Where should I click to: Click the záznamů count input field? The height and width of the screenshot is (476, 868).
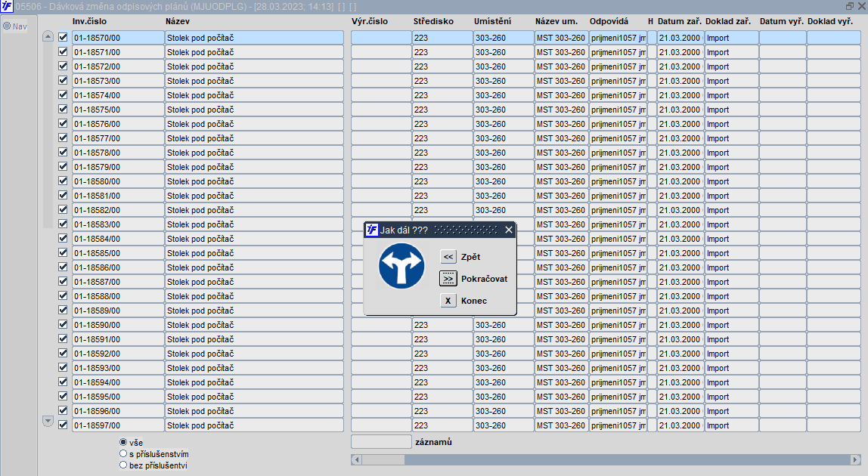(x=381, y=442)
